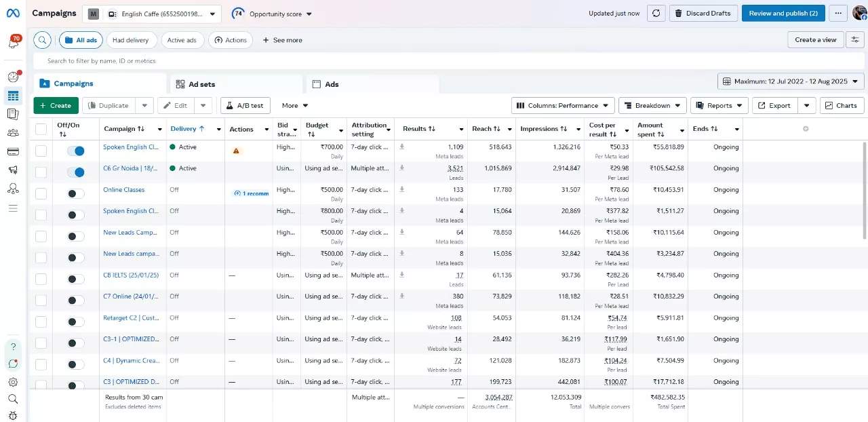Image resolution: width=868 pixels, height=422 pixels.
Task: Open the search magnifier filter icon
Action: tap(42, 40)
